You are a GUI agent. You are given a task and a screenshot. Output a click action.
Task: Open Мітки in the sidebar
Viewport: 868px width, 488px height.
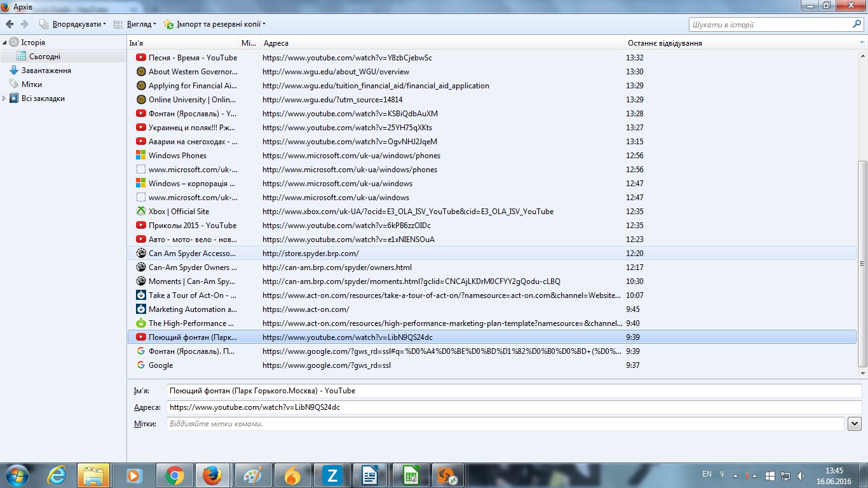click(31, 85)
